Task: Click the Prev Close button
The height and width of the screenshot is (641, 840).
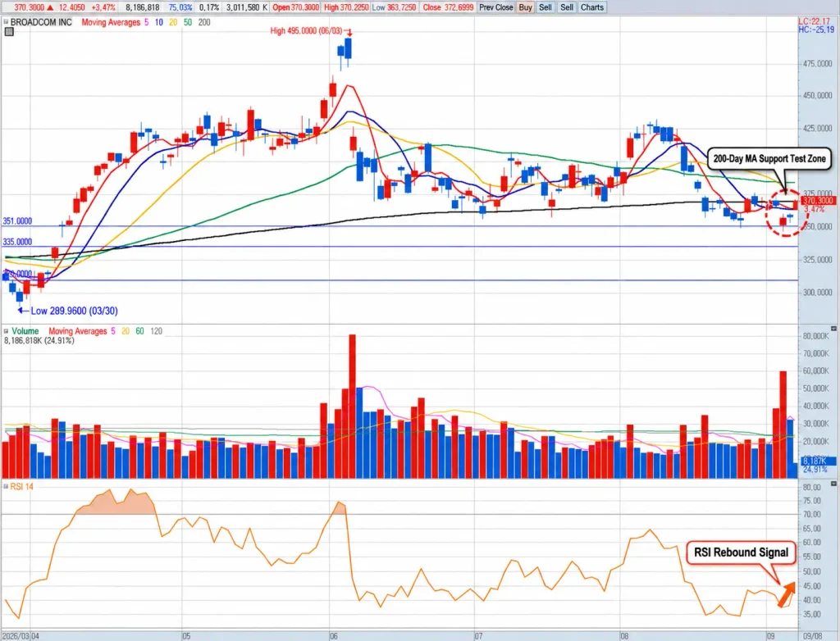Action: (496, 7)
